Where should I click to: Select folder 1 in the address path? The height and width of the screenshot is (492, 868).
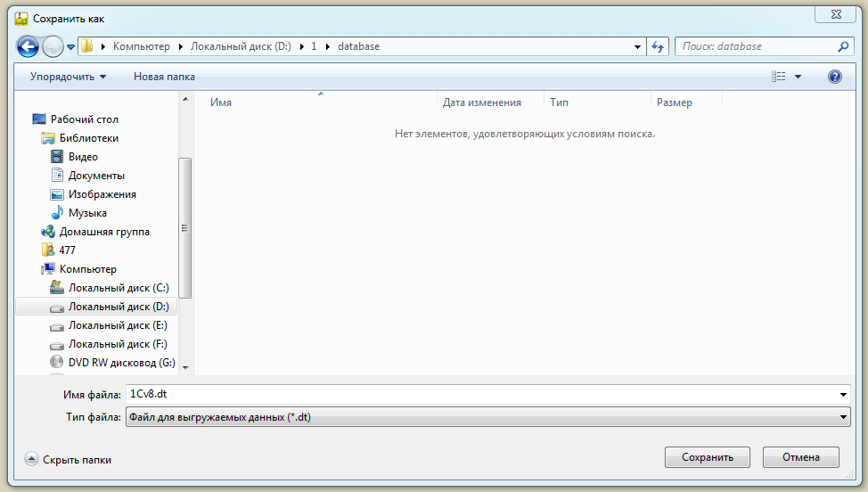click(314, 46)
